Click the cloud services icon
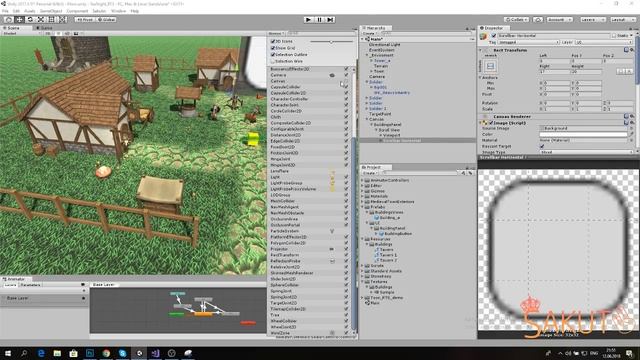This screenshot has height=360, width=640. click(x=538, y=19)
